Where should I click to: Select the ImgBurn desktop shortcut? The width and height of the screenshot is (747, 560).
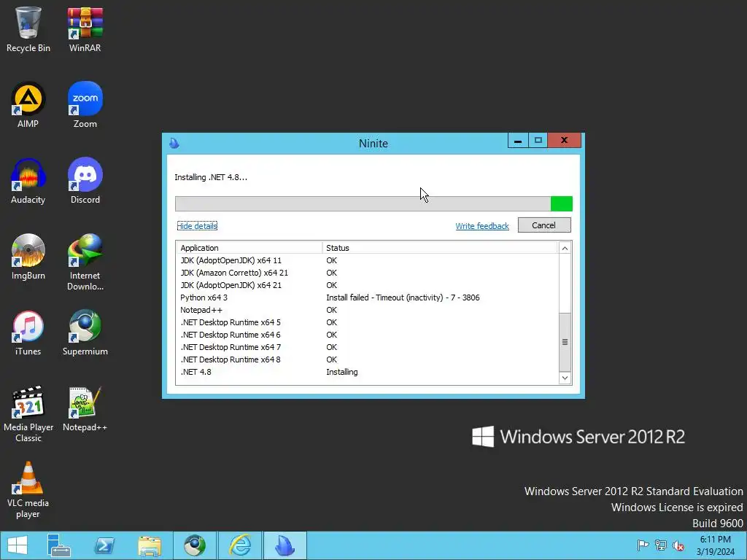click(28, 257)
